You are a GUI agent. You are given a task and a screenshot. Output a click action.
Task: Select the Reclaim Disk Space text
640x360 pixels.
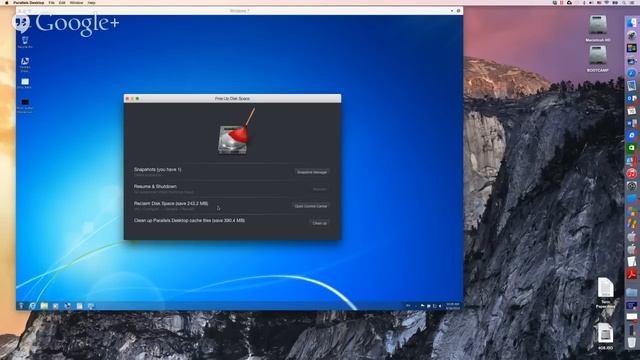pyautogui.click(x=171, y=203)
